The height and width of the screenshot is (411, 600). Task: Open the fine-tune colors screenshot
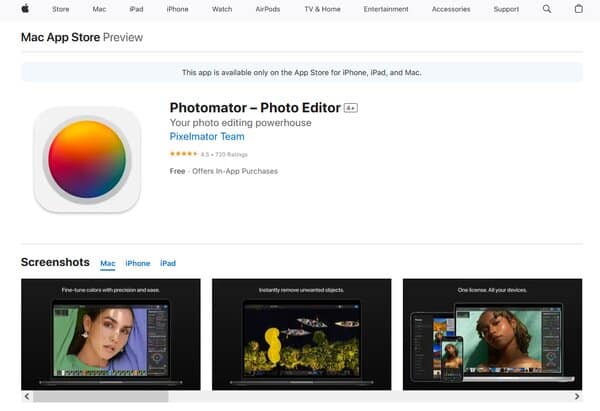coord(111,334)
